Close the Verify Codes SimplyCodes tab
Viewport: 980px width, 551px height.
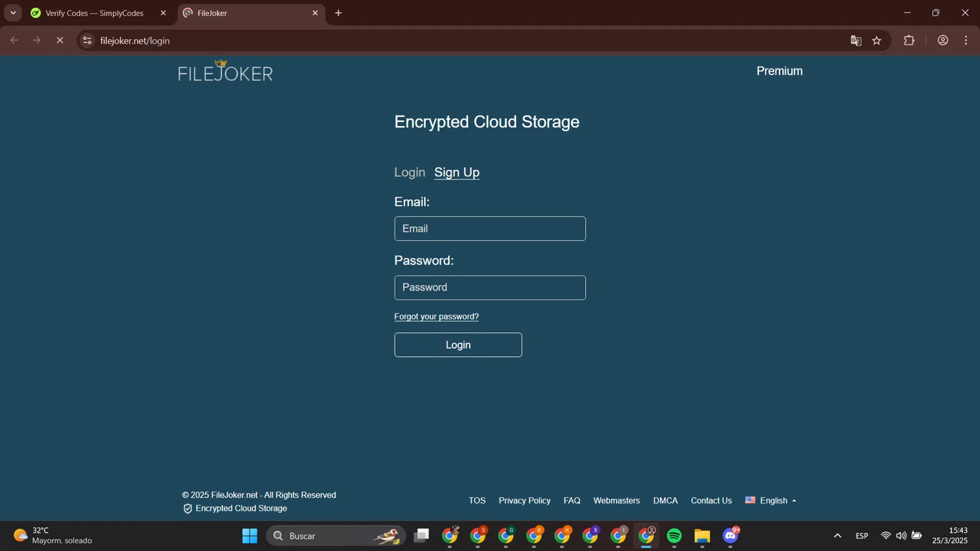click(163, 13)
